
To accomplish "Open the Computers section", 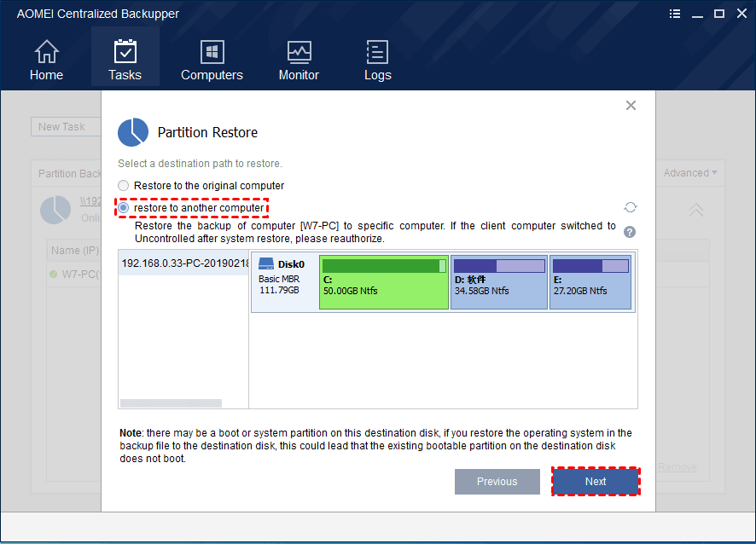I will [x=212, y=60].
